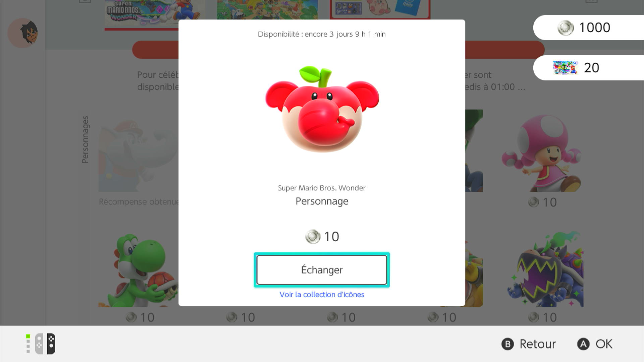Click the Échanger button
Image resolution: width=644 pixels, height=362 pixels.
pyautogui.click(x=322, y=270)
